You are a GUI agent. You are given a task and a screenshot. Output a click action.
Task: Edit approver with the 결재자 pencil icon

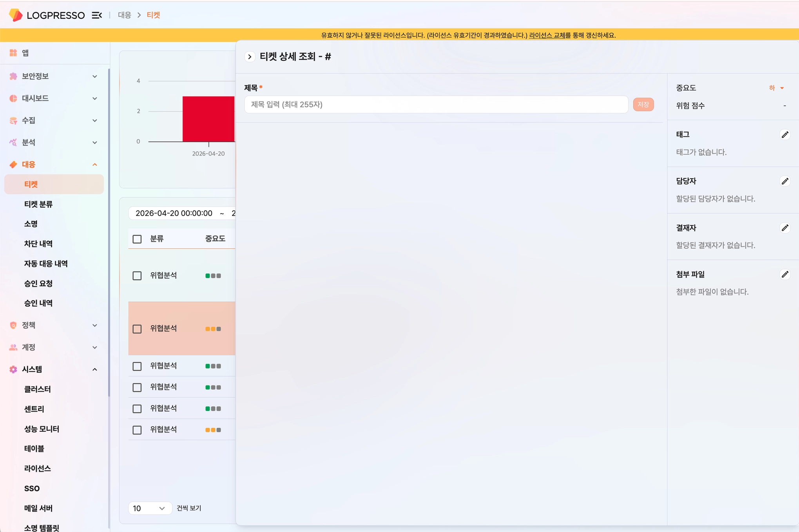pos(785,228)
